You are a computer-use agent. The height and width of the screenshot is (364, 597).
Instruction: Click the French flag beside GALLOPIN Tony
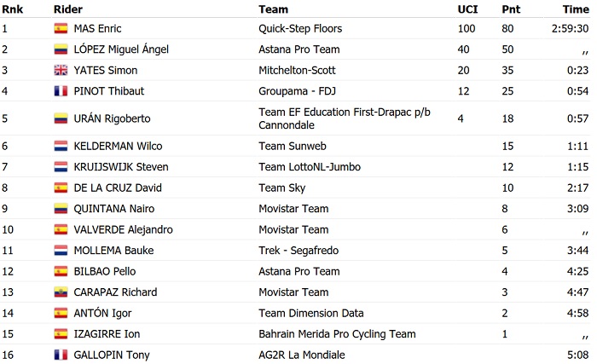[61, 355]
